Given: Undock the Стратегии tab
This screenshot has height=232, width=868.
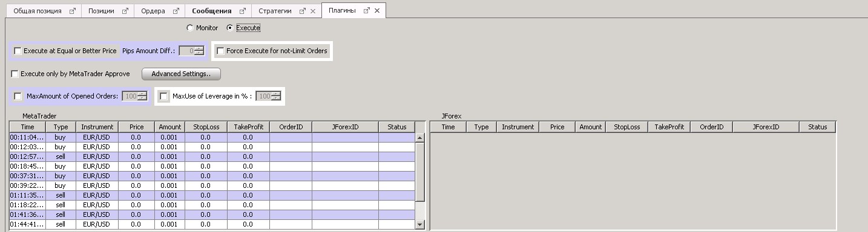Looking at the screenshot, I should click(302, 11).
